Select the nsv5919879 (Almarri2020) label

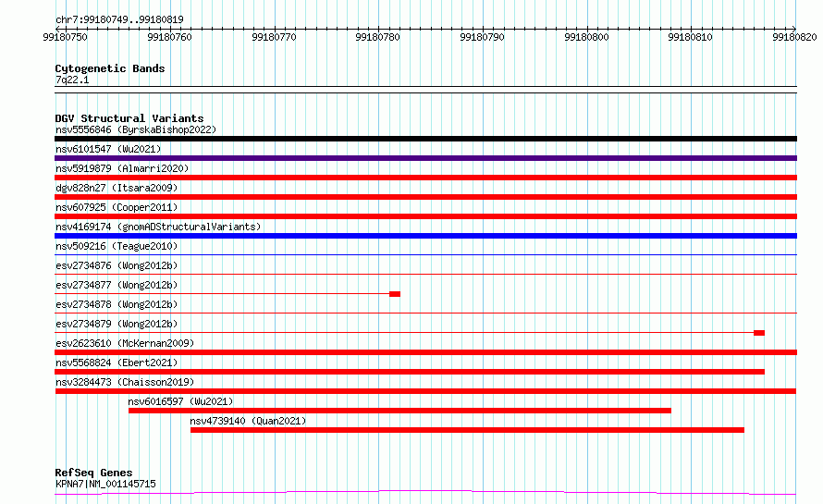122,168
